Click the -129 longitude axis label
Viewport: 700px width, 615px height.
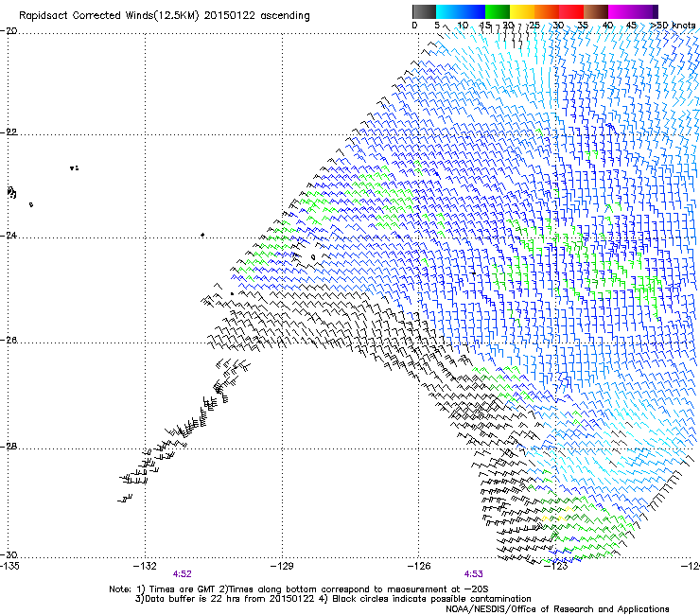282,566
